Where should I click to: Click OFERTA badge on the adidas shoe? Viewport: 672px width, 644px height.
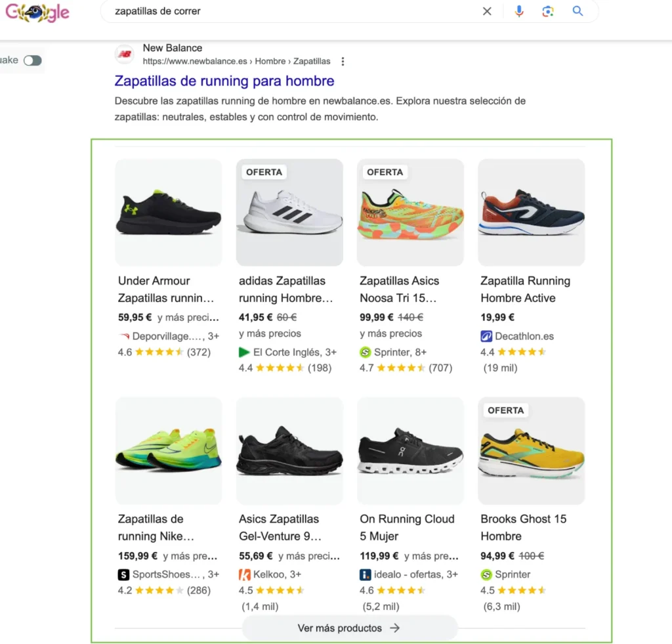(264, 173)
